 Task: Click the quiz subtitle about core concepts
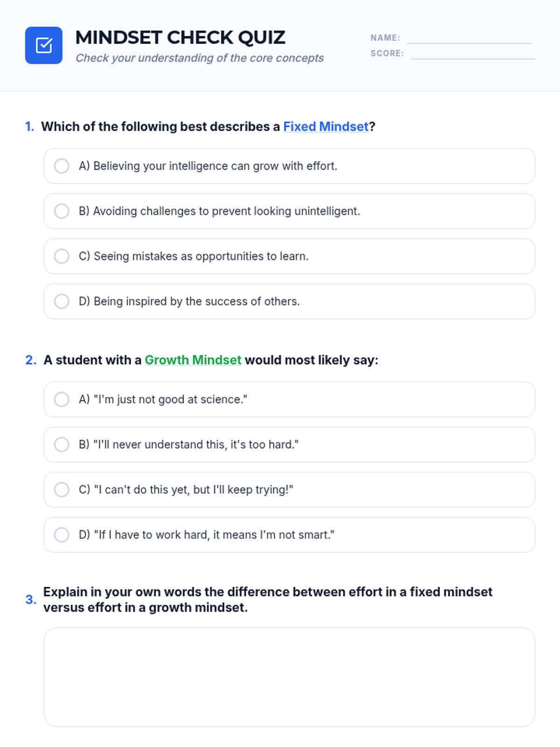tap(199, 58)
